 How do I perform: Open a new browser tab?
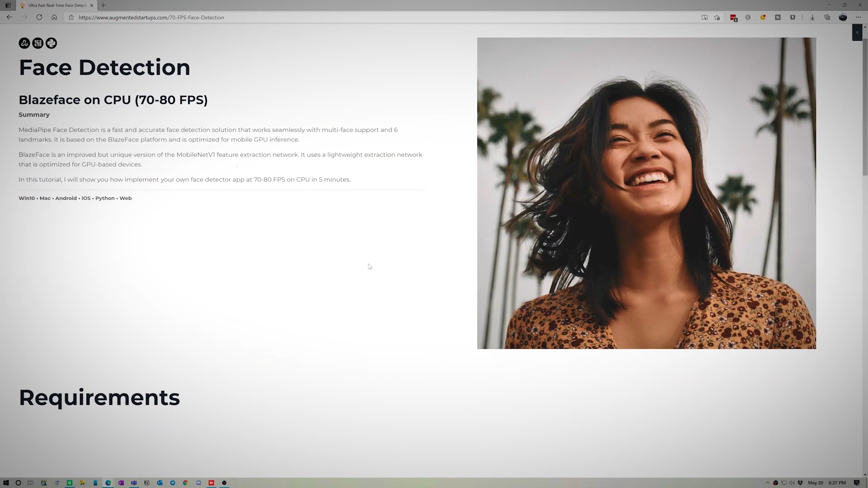(103, 5)
